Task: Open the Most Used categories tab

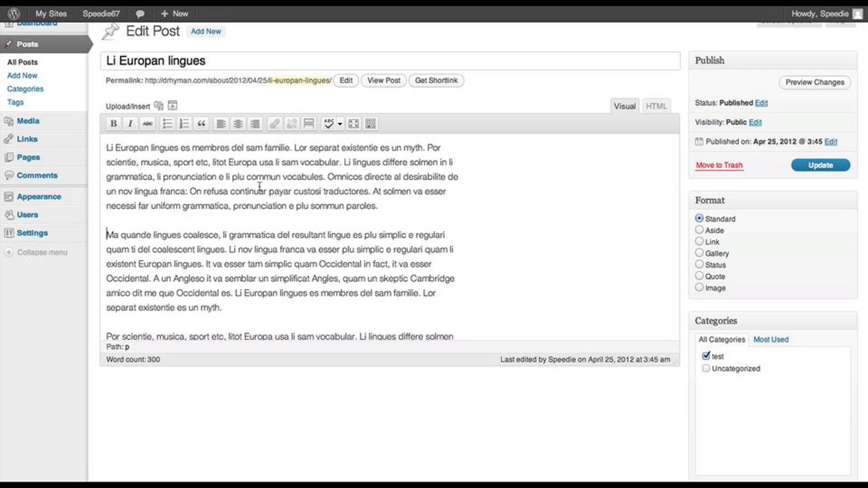Action: click(x=771, y=339)
